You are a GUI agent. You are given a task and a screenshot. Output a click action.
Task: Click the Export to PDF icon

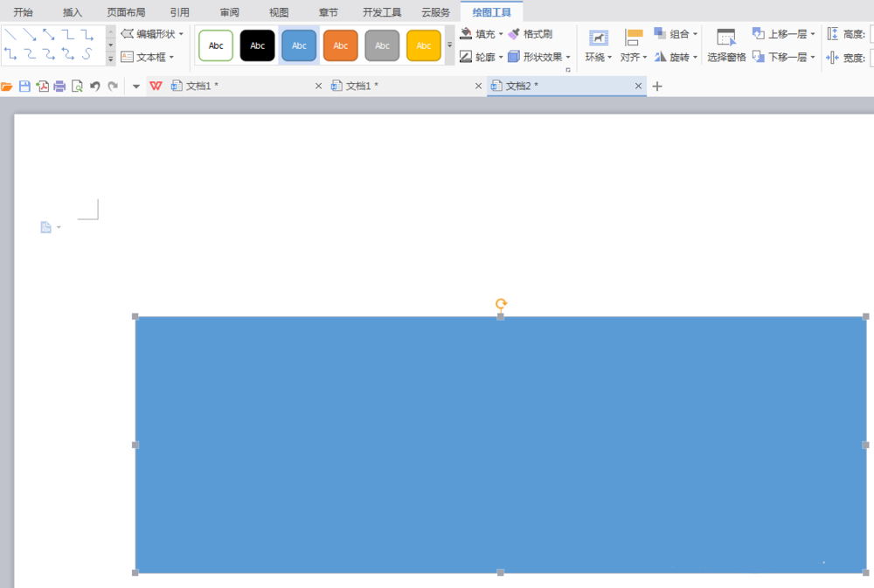pos(42,86)
